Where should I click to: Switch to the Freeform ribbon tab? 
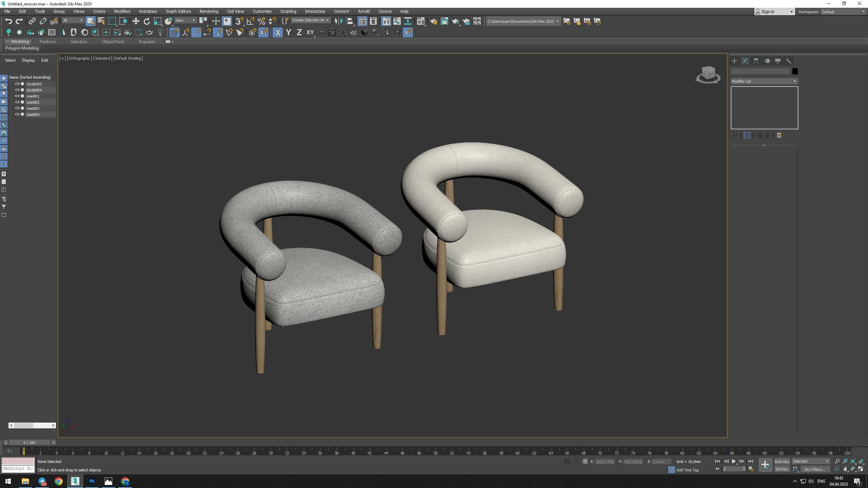47,41
